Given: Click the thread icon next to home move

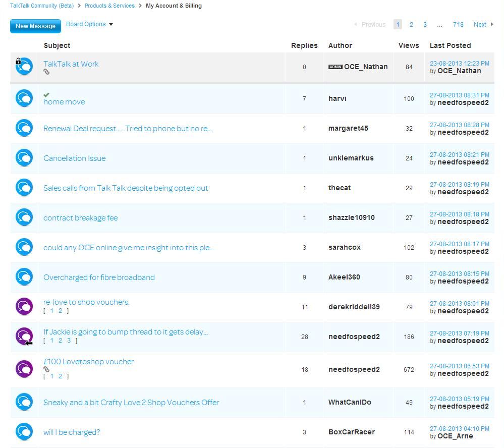Looking at the screenshot, I should pos(24,98).
